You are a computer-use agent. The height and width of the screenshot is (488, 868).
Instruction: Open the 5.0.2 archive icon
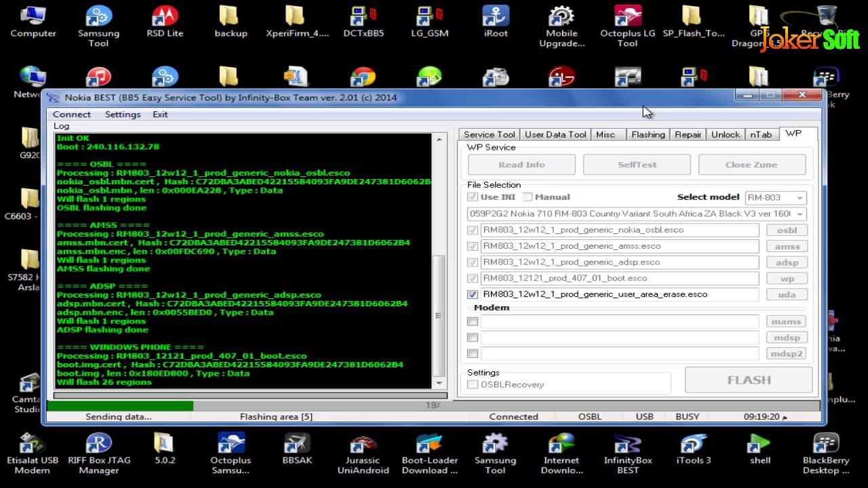click(165, 448)
